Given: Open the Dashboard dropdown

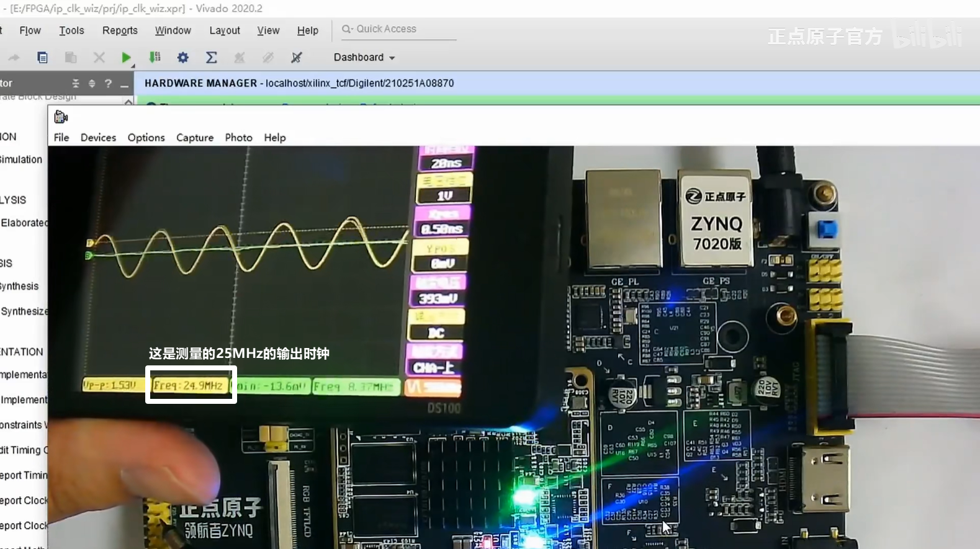Looking at the screenshot, I should coord(364,58).
